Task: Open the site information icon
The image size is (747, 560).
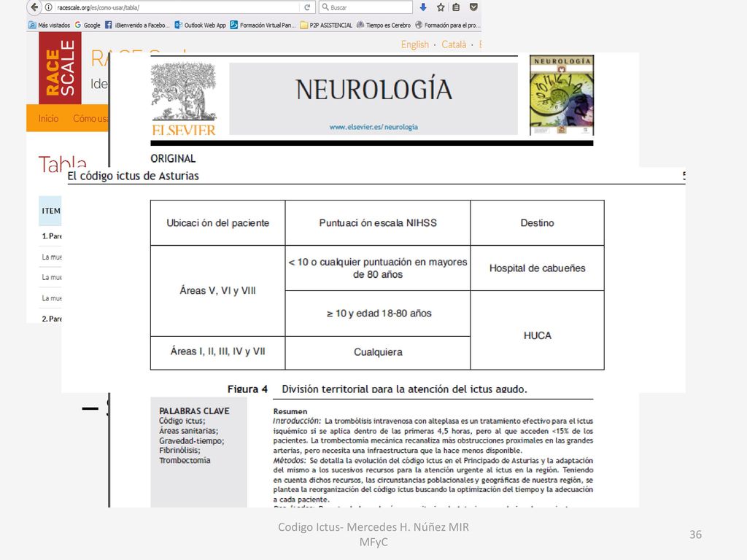Action: [x=49, y=7]
